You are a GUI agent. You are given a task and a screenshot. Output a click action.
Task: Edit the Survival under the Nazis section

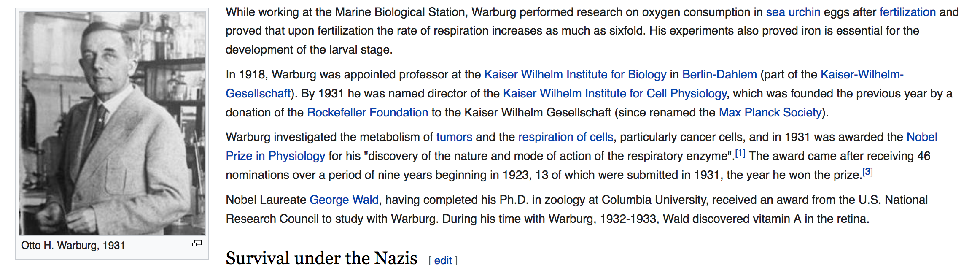(443, 260)
